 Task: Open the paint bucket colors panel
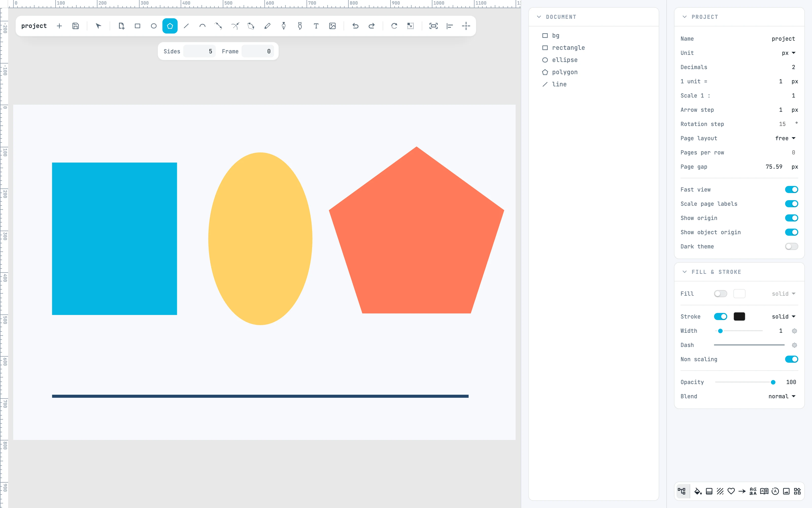(x=698, y=491)
